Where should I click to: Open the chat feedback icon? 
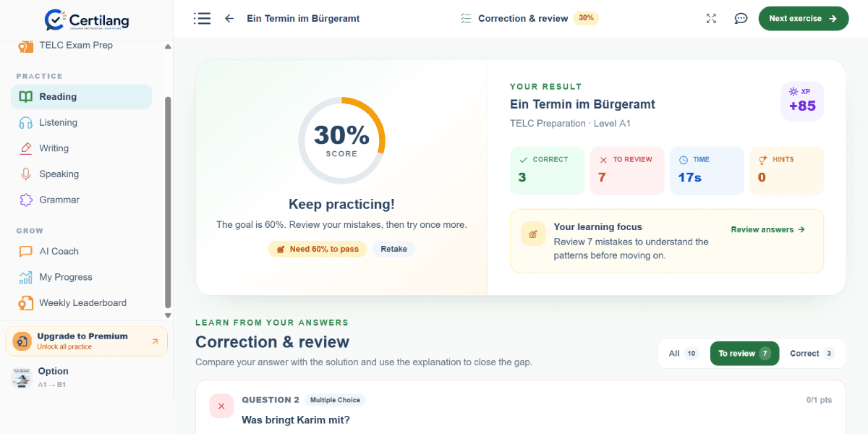[x=741, y=19]
